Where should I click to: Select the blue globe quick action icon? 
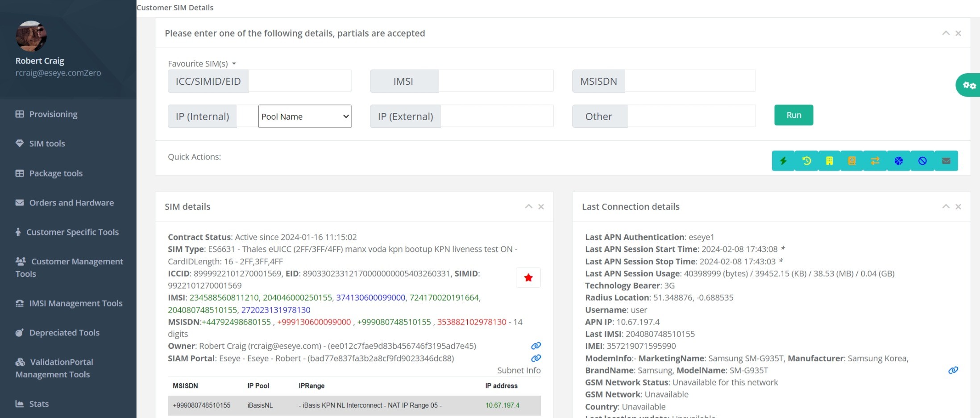(899, 161)
